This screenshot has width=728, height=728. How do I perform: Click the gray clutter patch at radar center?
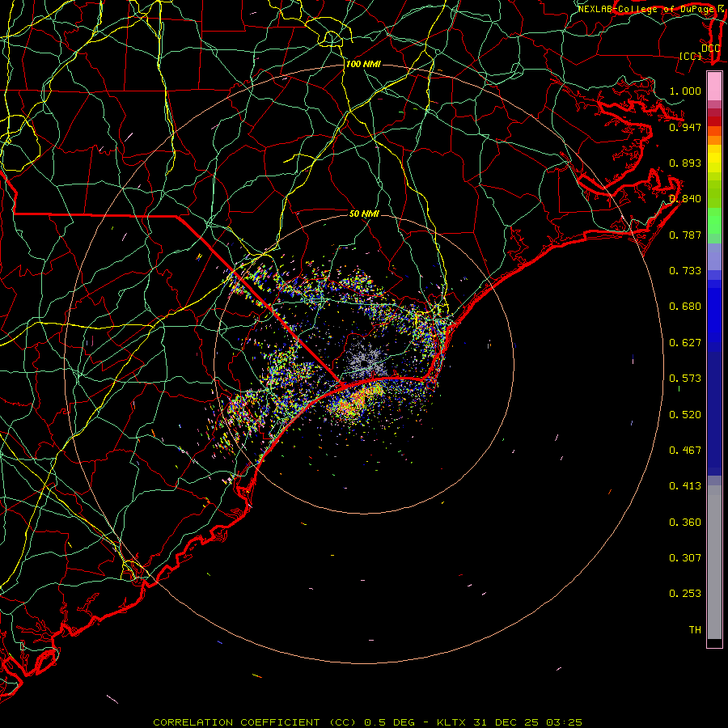click(366, 362)
